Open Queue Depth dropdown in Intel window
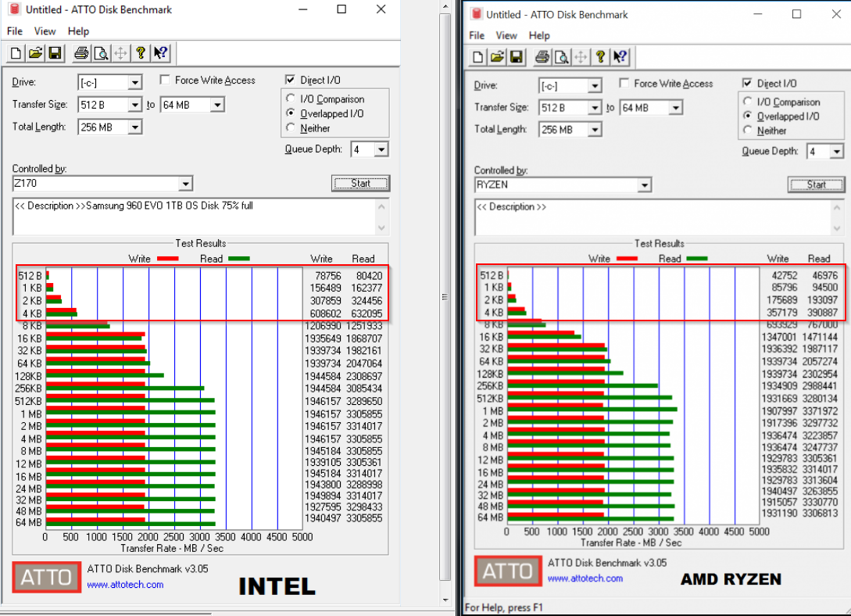 (x=381, y=149)
